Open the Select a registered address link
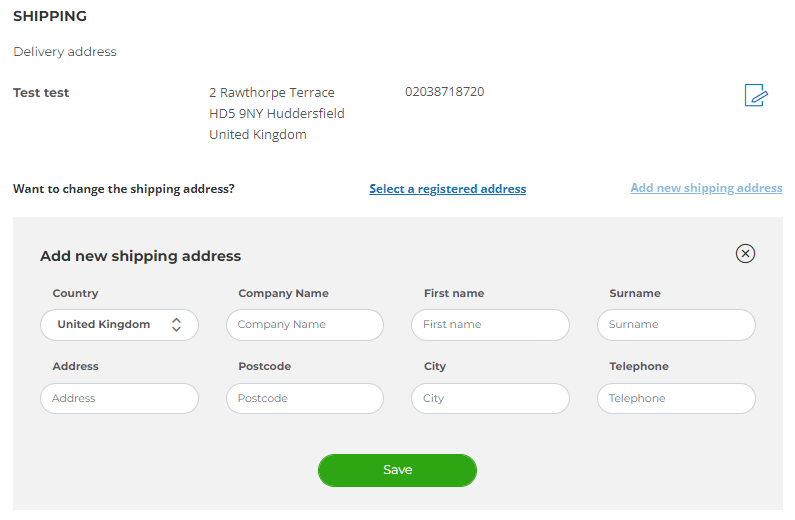Screen dimensions: 795x520 pos(448,189)
